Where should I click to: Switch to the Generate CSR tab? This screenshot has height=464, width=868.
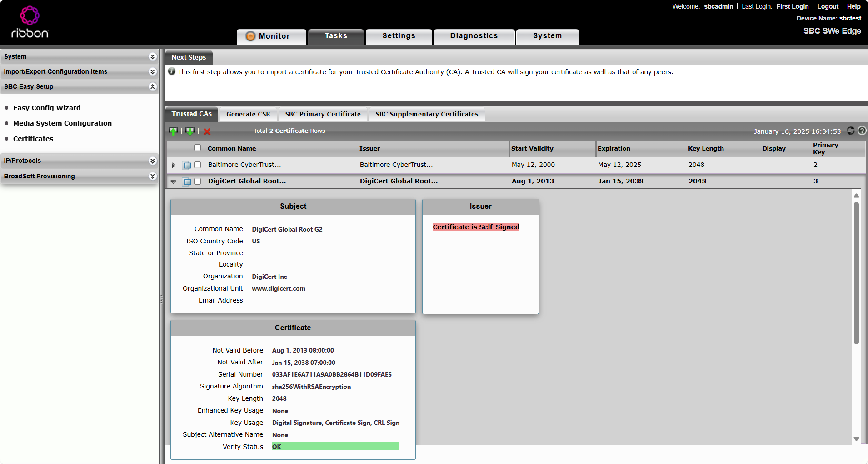[x=248, y=114]
